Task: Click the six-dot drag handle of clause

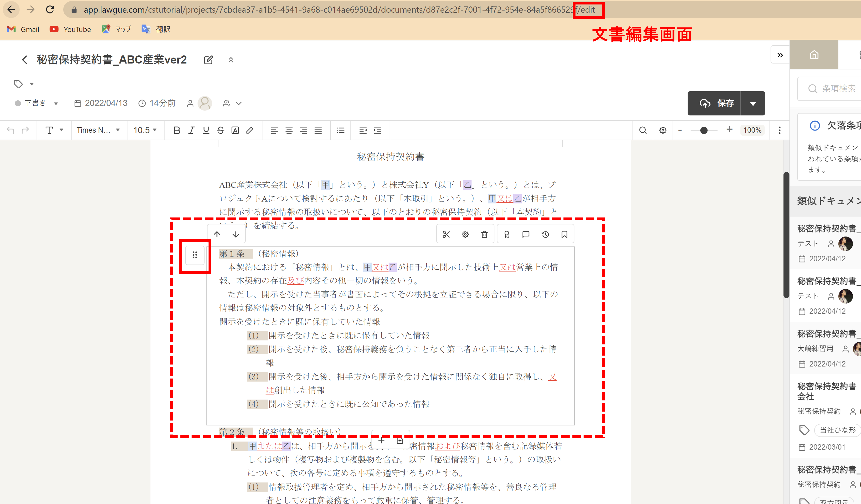Action: tap(195, 255)
